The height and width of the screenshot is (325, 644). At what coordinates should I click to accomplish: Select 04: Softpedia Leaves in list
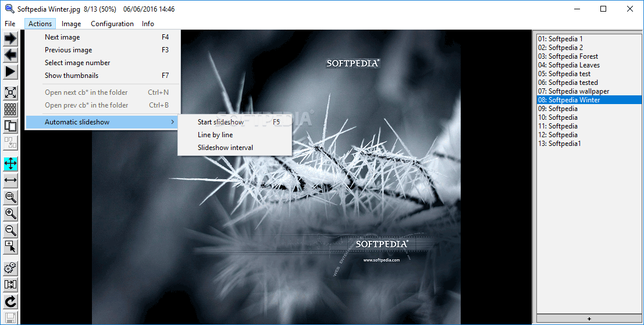[589, 65]
